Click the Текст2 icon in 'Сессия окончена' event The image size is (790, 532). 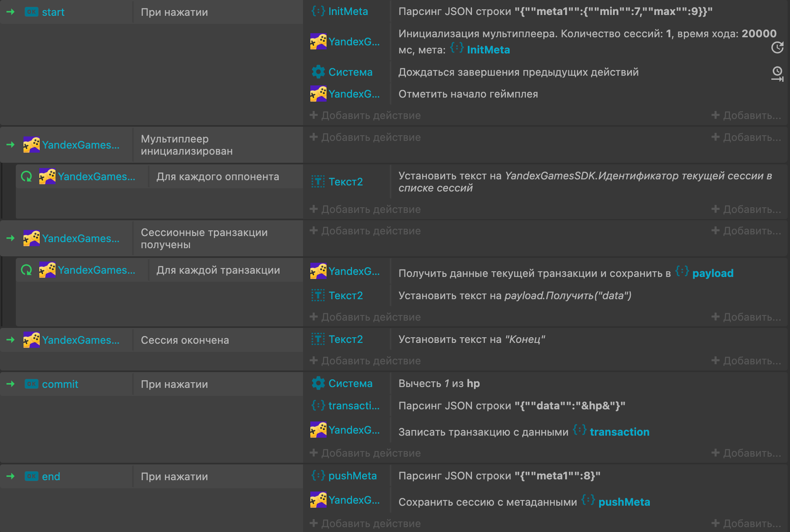click(318, 339)
